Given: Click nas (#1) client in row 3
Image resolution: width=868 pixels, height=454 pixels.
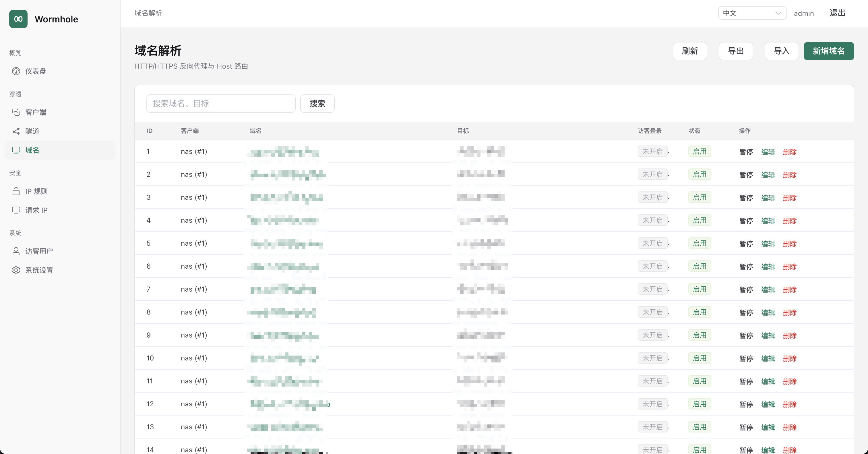Looking at the screenshot, I should pos(194,197).
